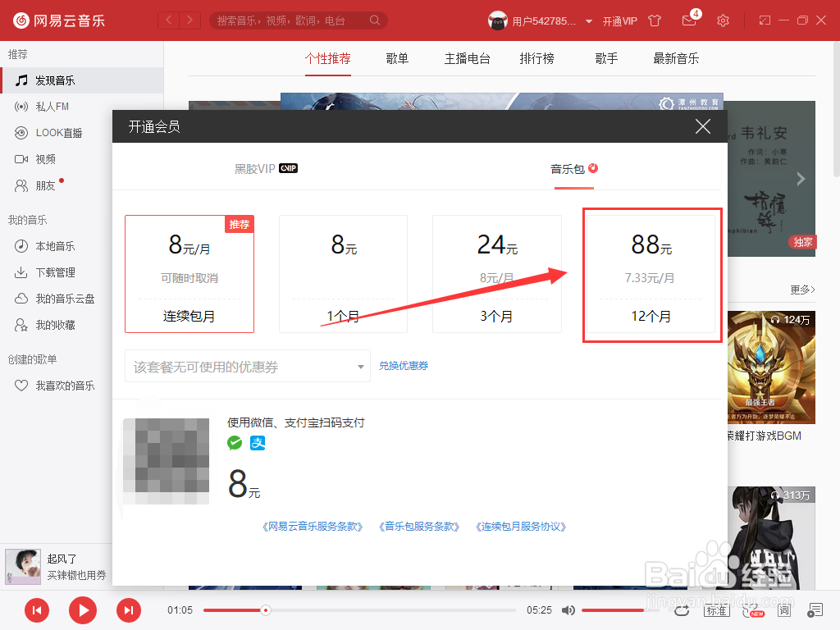Expand the coupon selection dropdown

pyautogui.click(x=359, y=367)
